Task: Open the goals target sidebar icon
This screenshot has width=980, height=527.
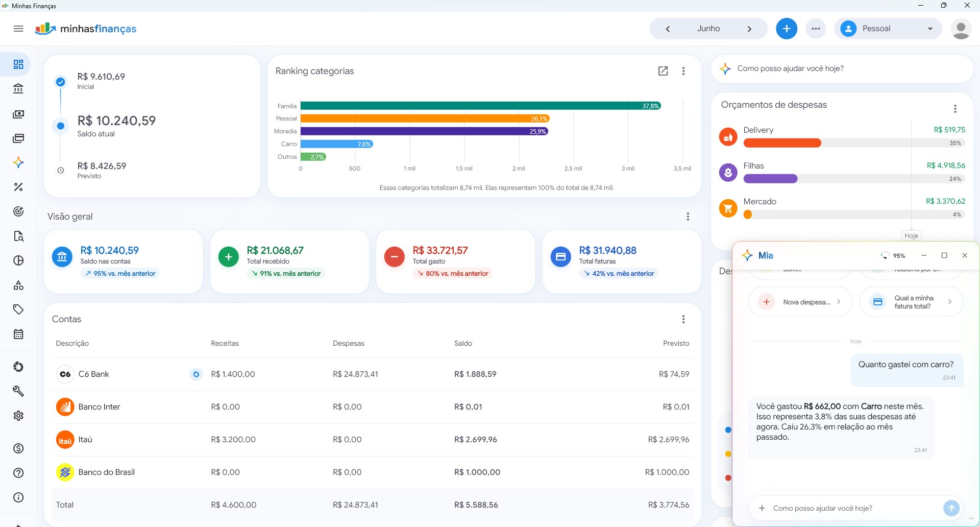Action: pos(18,211)
